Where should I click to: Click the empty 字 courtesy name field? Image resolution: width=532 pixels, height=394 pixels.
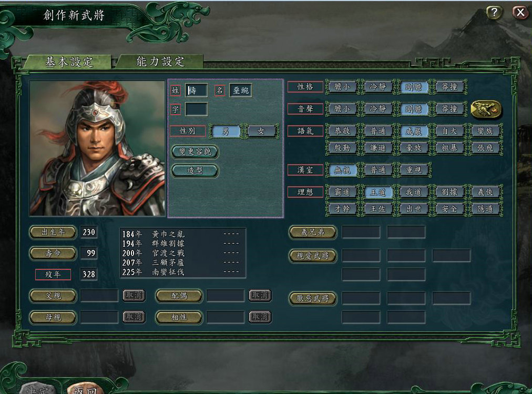(197, 109)
